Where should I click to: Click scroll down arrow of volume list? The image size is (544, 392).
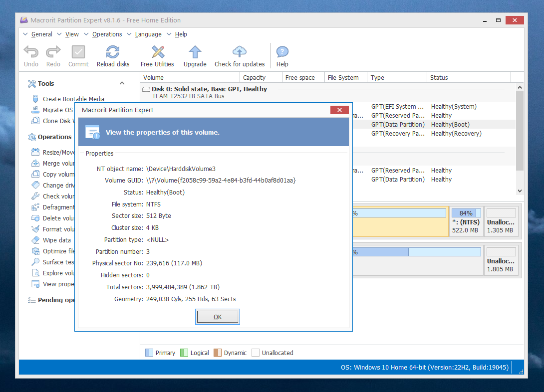click(520, 191)
